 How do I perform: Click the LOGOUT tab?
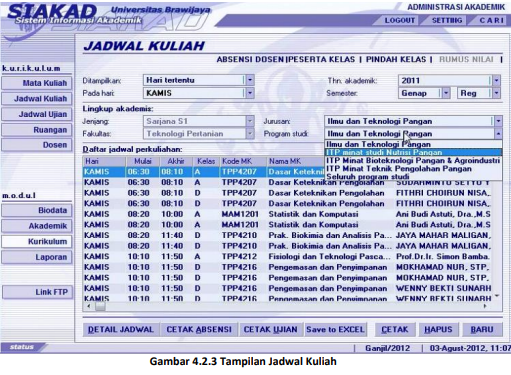point(399,21)
